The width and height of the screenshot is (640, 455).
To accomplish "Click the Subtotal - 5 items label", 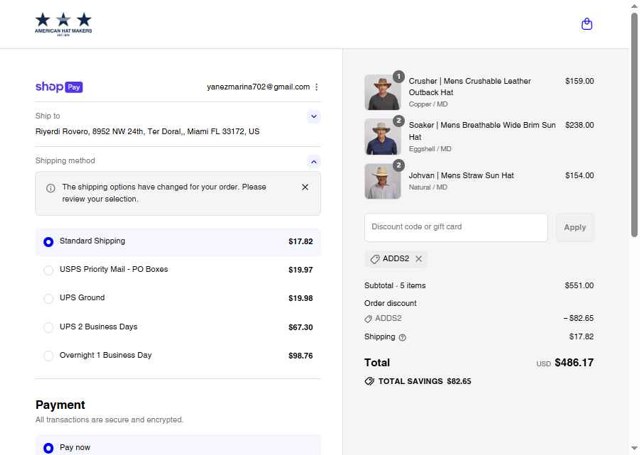I will click(x=395, y=285).
